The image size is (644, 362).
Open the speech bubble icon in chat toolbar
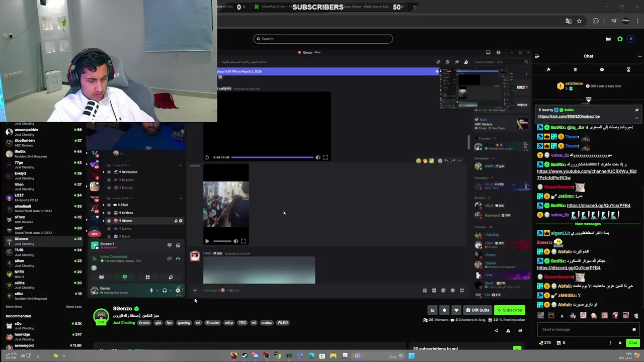click(x=602, y=70)
